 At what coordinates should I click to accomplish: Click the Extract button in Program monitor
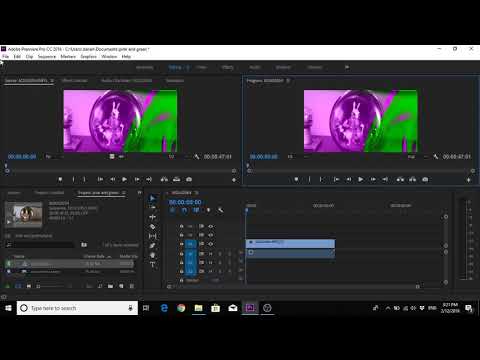click(412, 179)
